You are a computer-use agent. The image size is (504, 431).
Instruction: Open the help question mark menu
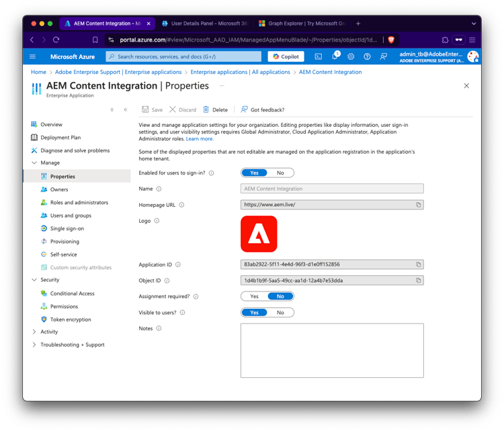367,56
